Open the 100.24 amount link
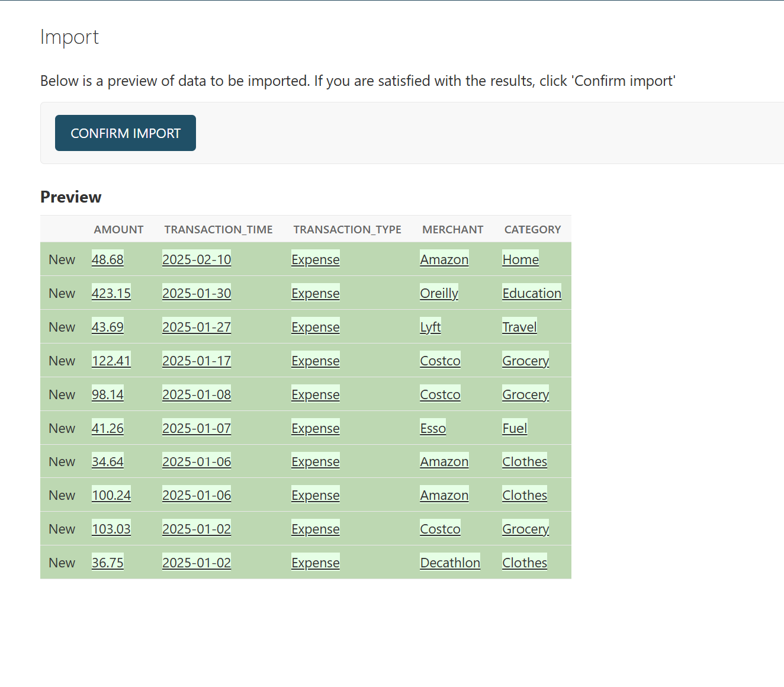784x687 pixels. pyautogui.click(x=111, y=495)
